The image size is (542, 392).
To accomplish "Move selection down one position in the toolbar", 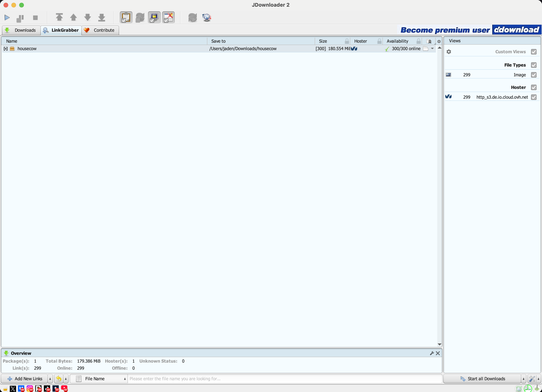I will pyautogui.click(x=88, y=17).
